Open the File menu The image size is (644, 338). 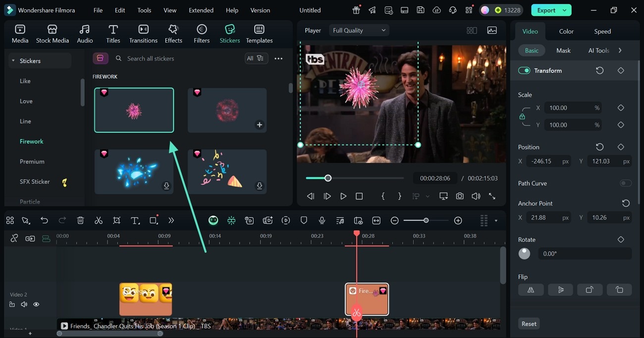pyautogui.click(x=98, y=10)
